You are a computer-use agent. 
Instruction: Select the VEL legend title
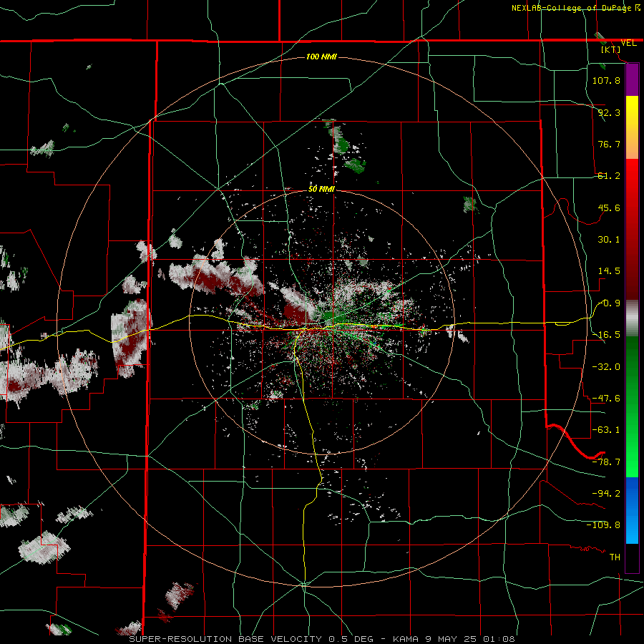click(x=628, y=43)
